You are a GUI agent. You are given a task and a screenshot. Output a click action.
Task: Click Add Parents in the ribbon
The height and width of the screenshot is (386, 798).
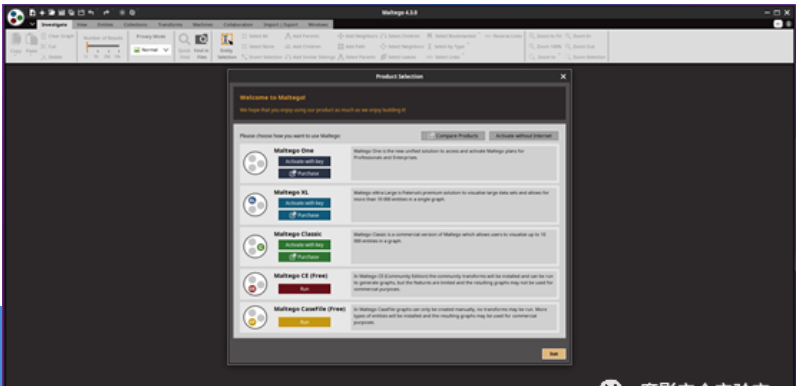[x=302, y=36]
